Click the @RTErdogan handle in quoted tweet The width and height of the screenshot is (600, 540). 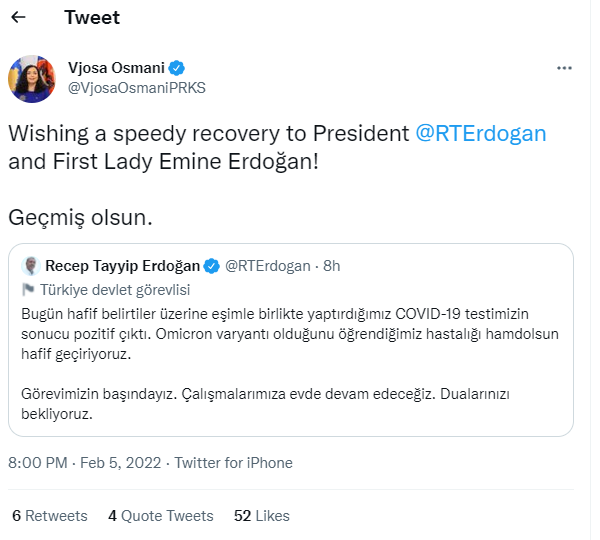[266, 265]
